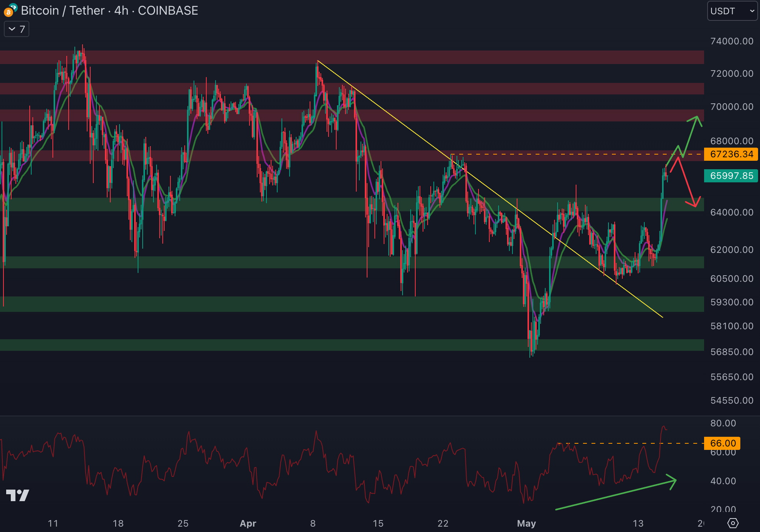Expand the 7 indicators legend chevron
The width and height of the screenshot is (760, 532).
pyautogui.click(x=12, y=29)
